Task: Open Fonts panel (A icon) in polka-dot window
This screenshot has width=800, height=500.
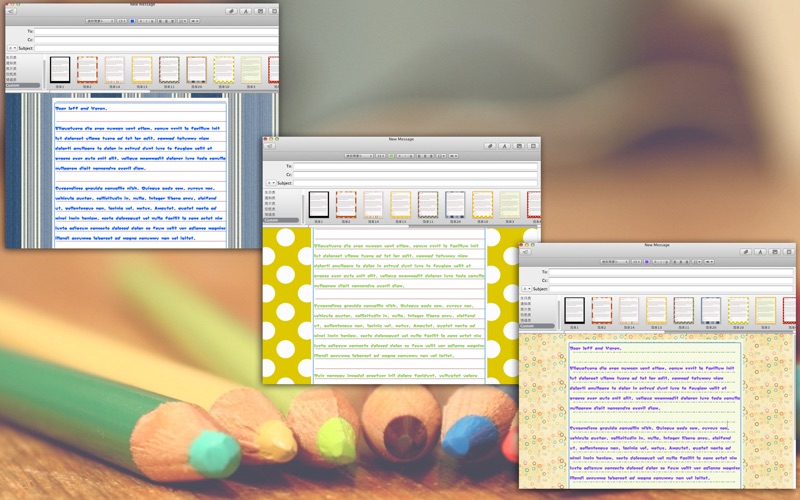Action: coord(504,146)
